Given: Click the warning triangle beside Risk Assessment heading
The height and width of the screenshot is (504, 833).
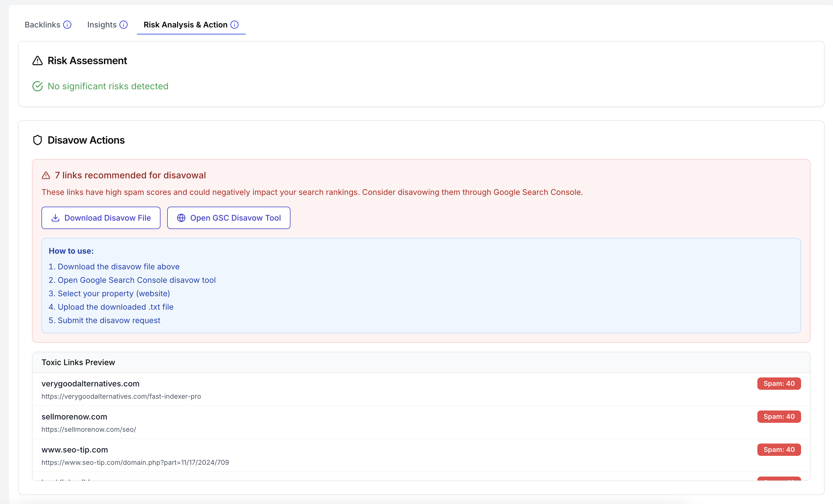Looking at the screenshot, I should 38,60.
